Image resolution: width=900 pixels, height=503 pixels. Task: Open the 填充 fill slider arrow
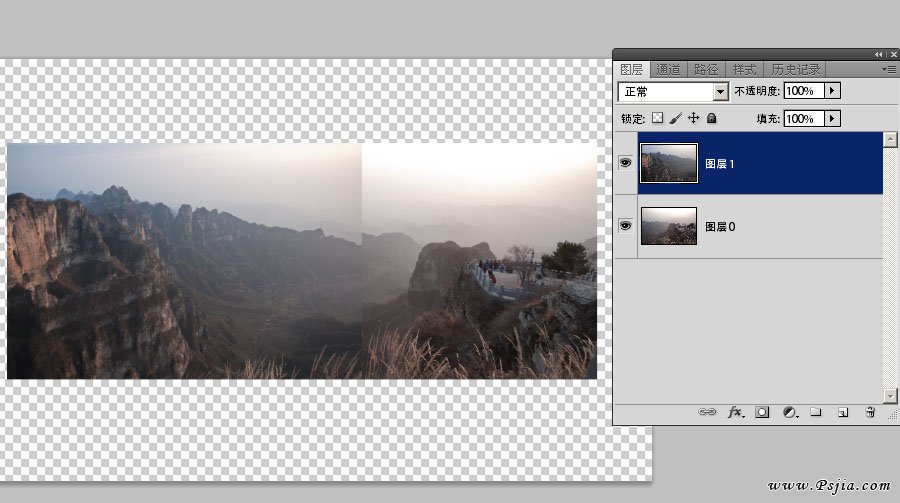832,118
